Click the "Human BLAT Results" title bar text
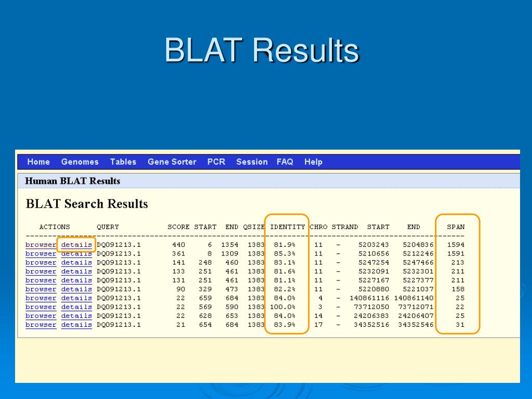 tap(73, 181)
